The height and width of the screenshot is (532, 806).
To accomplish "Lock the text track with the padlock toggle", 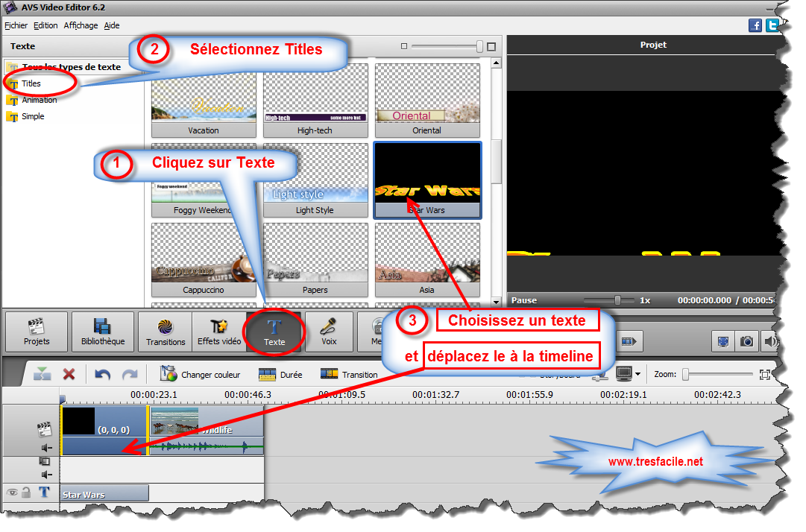I will [27, 492].
